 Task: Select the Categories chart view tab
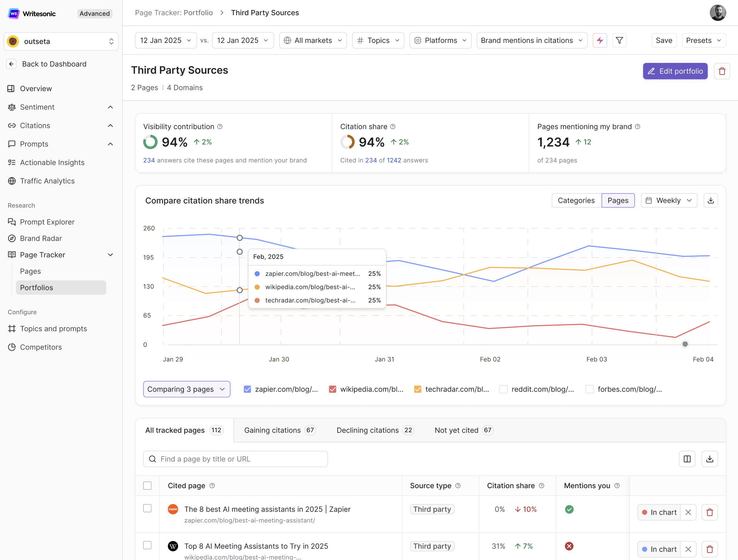pos(576,200)
